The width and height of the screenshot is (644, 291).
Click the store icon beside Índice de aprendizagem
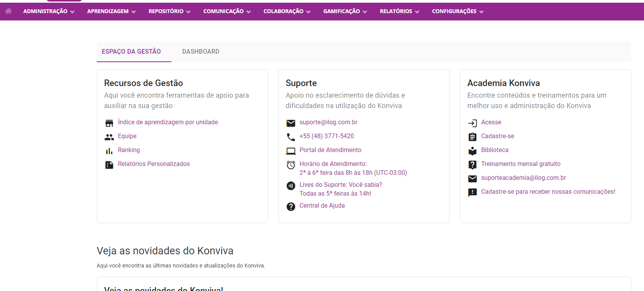(109, 123)
